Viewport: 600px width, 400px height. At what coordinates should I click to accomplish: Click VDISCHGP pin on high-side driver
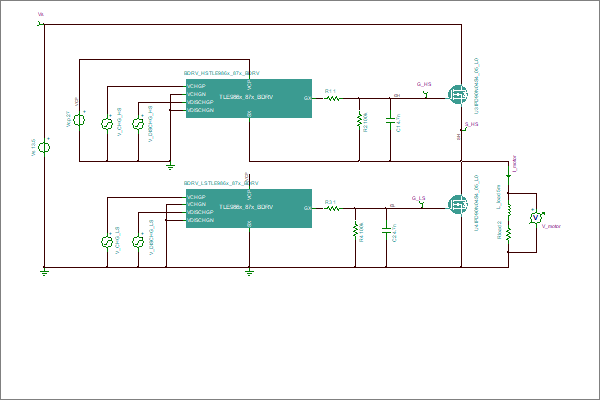(200, 102)
